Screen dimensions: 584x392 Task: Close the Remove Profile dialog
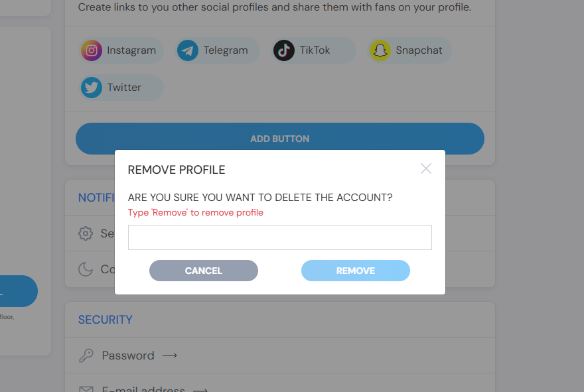click(426, 168)
